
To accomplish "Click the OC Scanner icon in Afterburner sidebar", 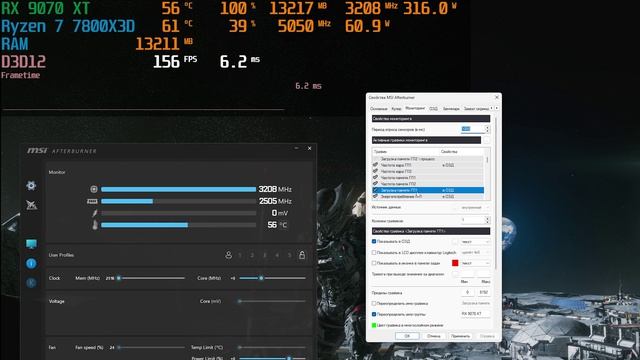I will [31, 205].
